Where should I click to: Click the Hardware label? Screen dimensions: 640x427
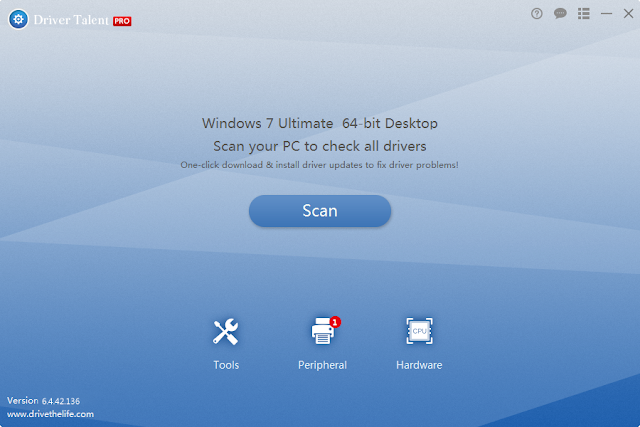click(x=419, y=365)
